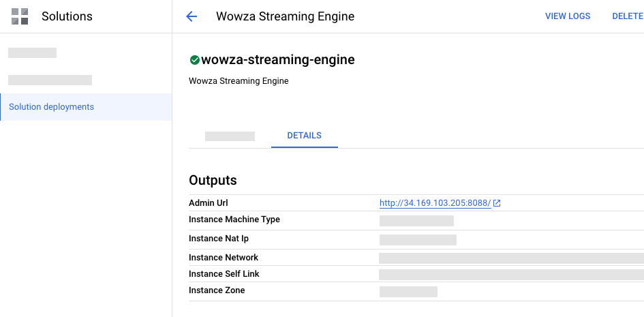Click the DELETE button
This screenshot has height=317, width=644.
click(628, 16)
